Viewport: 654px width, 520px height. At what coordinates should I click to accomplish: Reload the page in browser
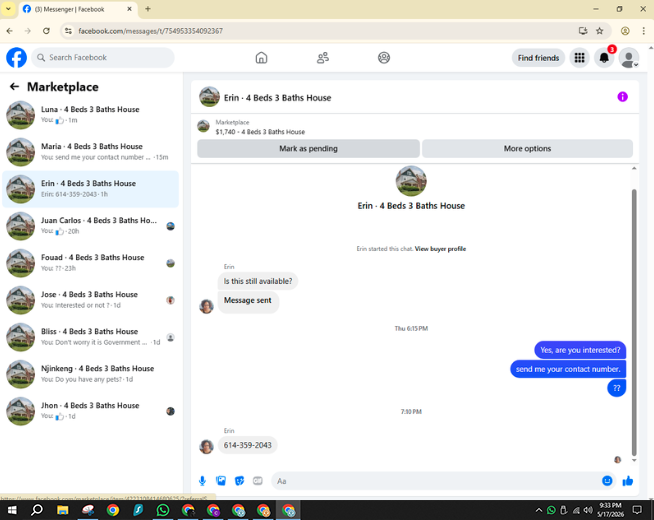[46, 31]
